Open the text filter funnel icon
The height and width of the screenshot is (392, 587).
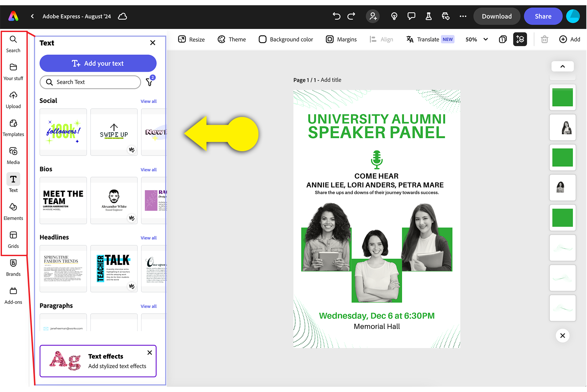click(x=150, y=82)
